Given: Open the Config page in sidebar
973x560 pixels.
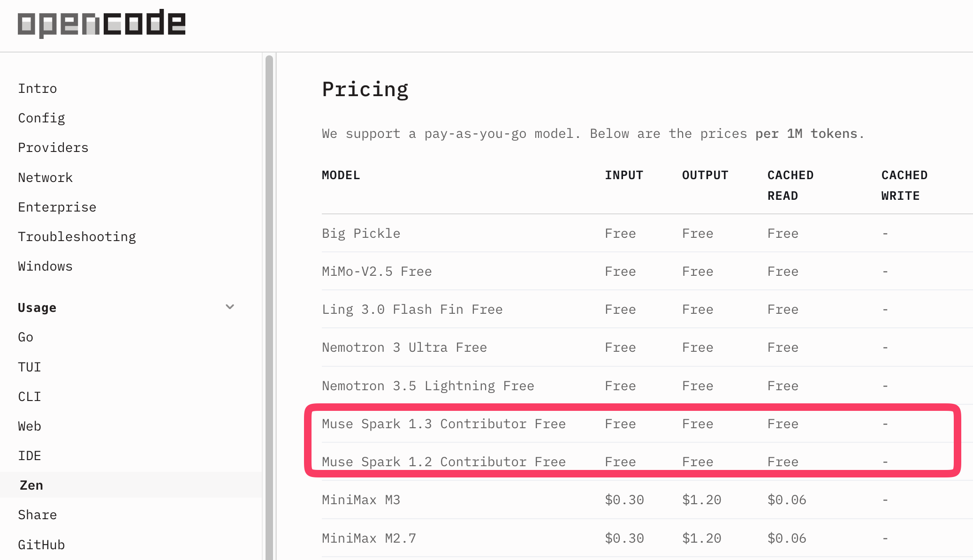Looking at the screenshot, I should coord(41,118).
